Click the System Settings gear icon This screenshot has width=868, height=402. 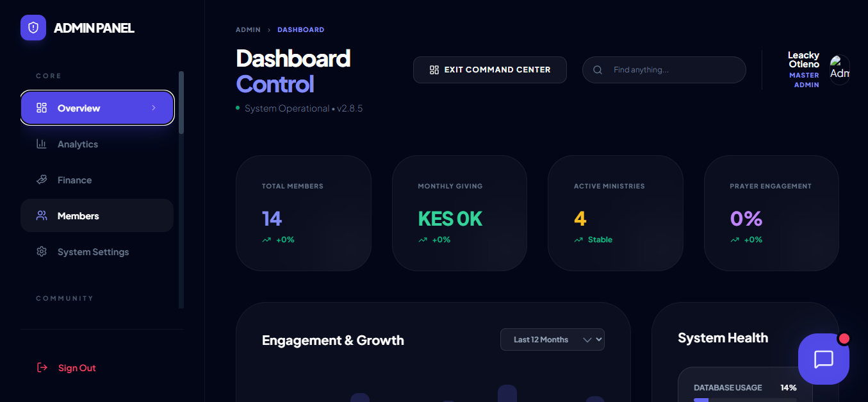coord(42,252)
